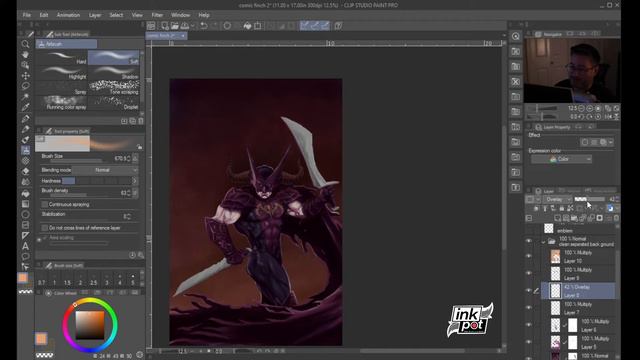Select the Fill bucket tool
Screen dimensions: 640x360
25,193
